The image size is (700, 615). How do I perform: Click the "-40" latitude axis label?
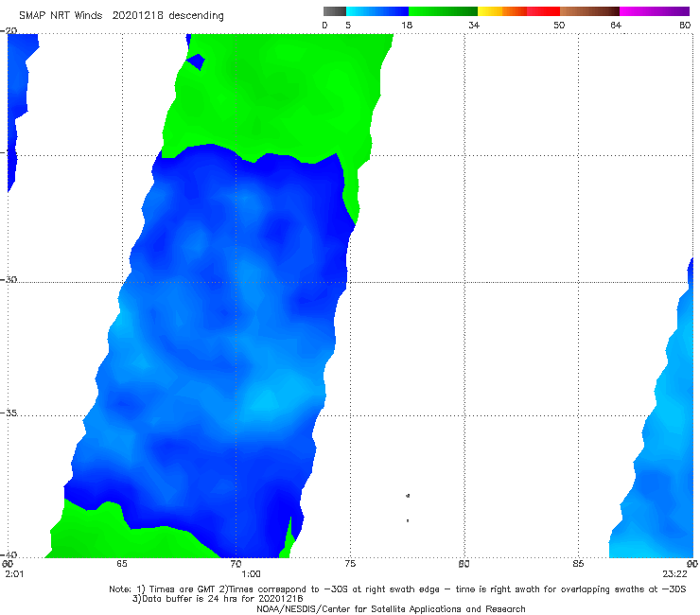coord(9,554)
